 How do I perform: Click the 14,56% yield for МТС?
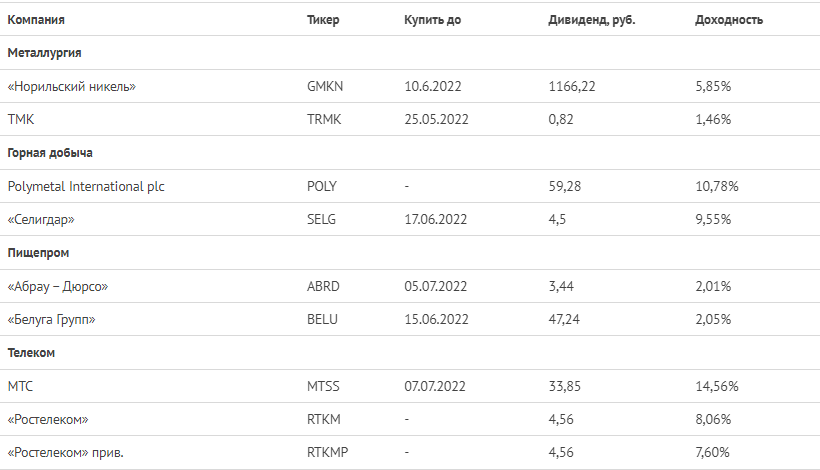click(x=716, y=386)
